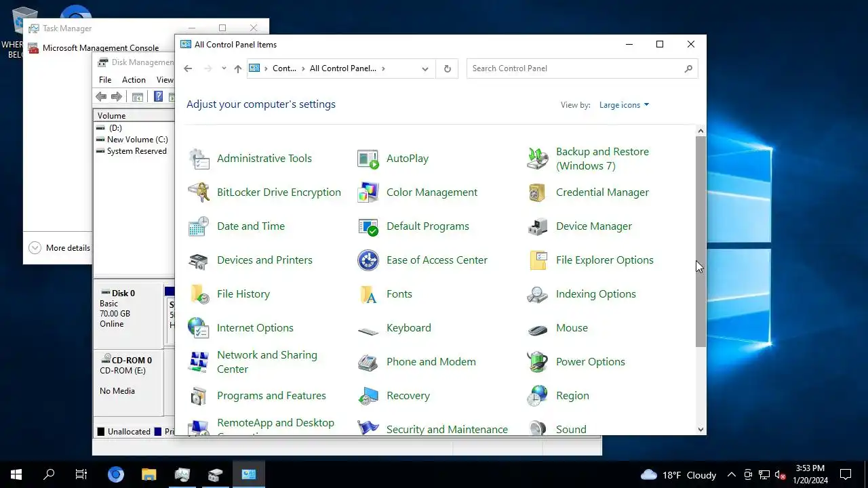The image size is (868, 488).
Task: Open the Windows Start menu
Action: [x=16, y=474]
